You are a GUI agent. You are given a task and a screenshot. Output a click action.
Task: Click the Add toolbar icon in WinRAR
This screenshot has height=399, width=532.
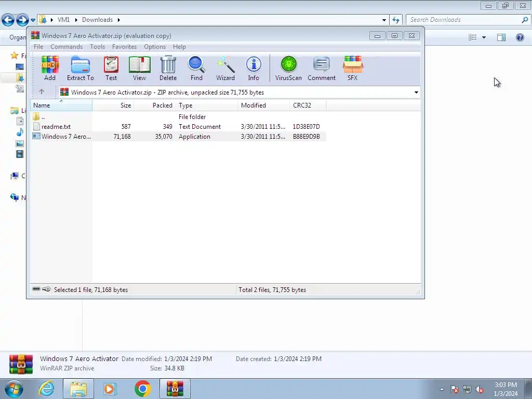click(50, 68)
